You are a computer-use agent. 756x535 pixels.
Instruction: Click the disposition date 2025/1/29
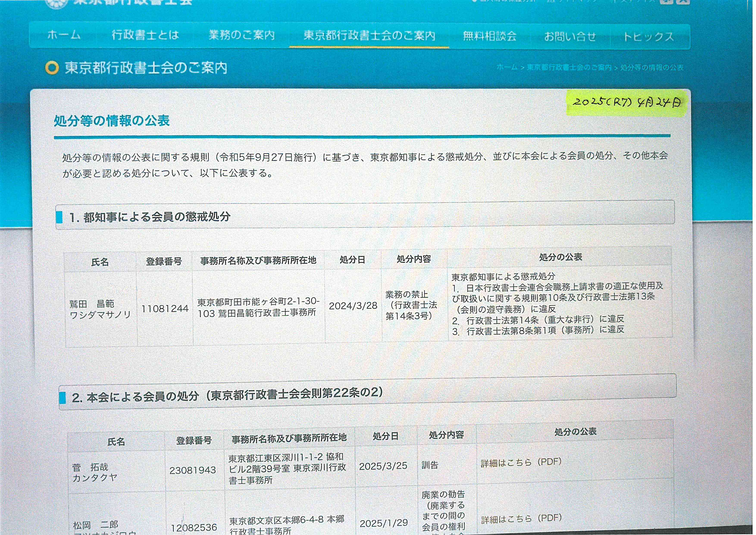[x=383, y=523]
